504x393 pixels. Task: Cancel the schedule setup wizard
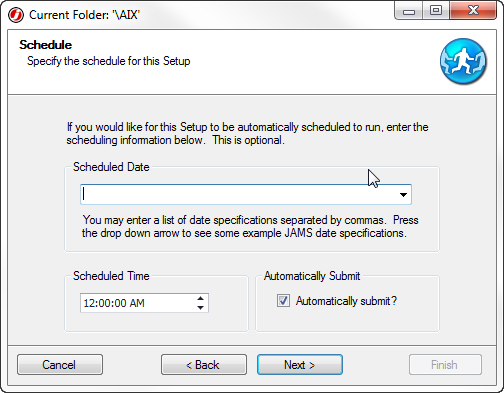click(60, 365)
